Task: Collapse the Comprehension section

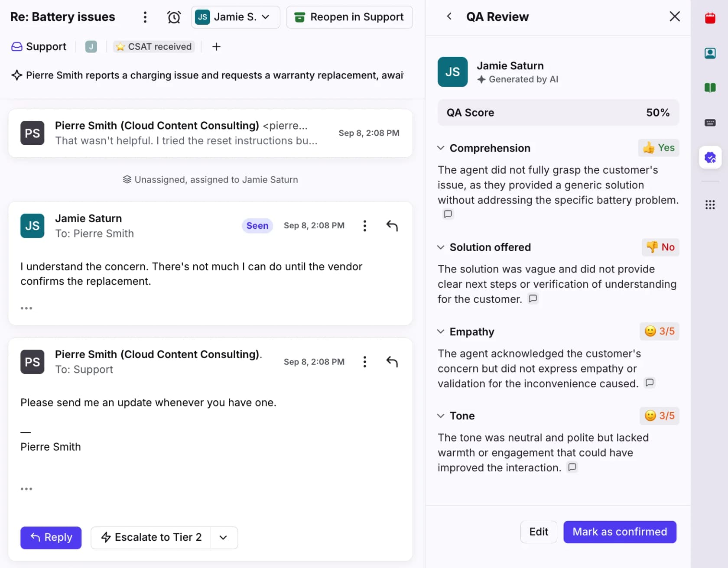Action: click(441, 148)
